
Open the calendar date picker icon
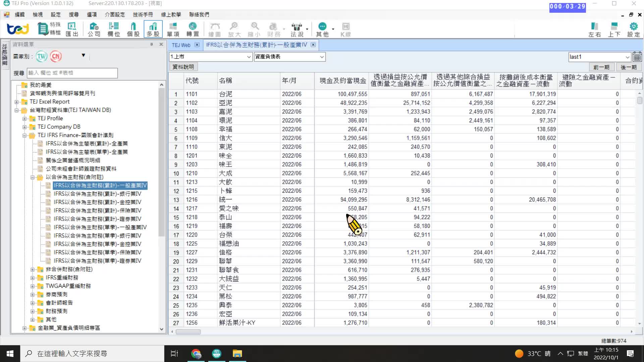637,57
